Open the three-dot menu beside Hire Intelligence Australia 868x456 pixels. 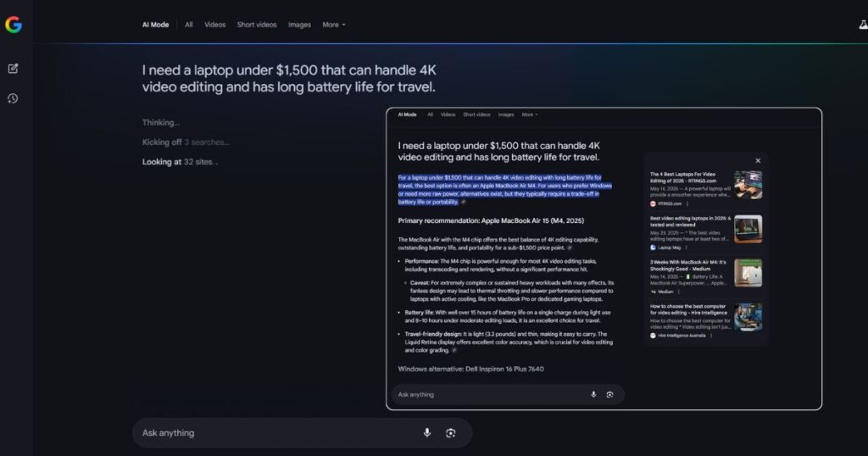711,336
